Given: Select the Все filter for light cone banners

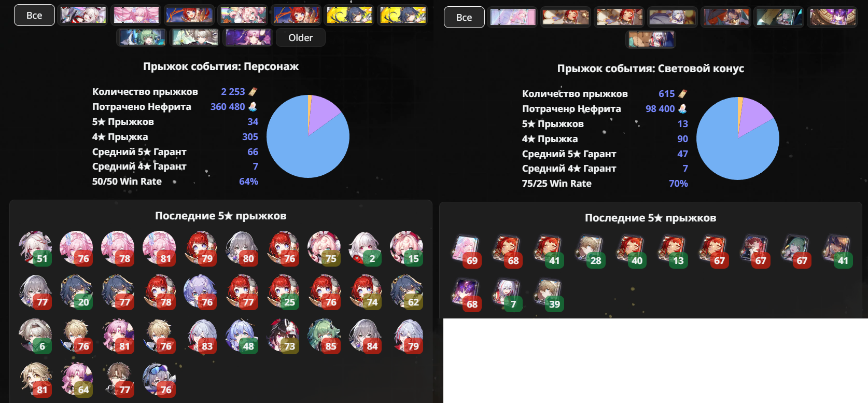Looking at the screenshot, I should [x=464, y=17].
